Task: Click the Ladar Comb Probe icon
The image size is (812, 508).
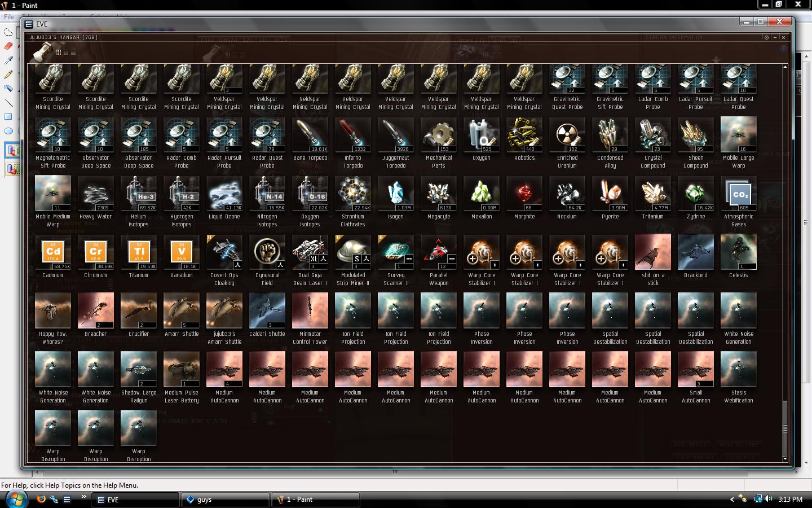Action: 653,79
